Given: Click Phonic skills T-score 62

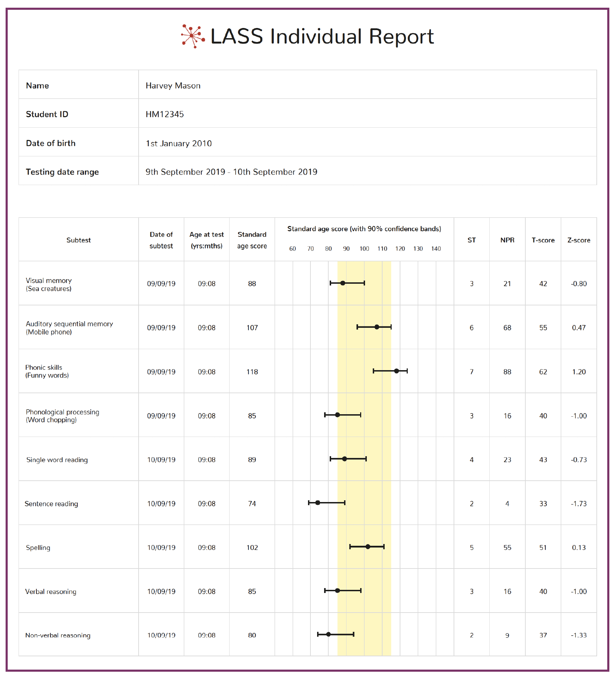Looking at the screenshot, I should [543, 372].
